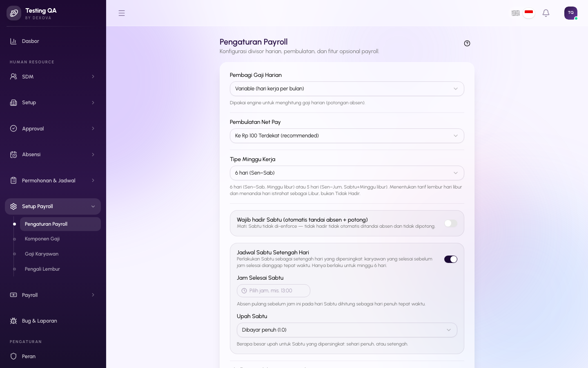
Task: Click 'Dipakai engine untuk menghitung gaji harian' hint
Action: [297, 103]
